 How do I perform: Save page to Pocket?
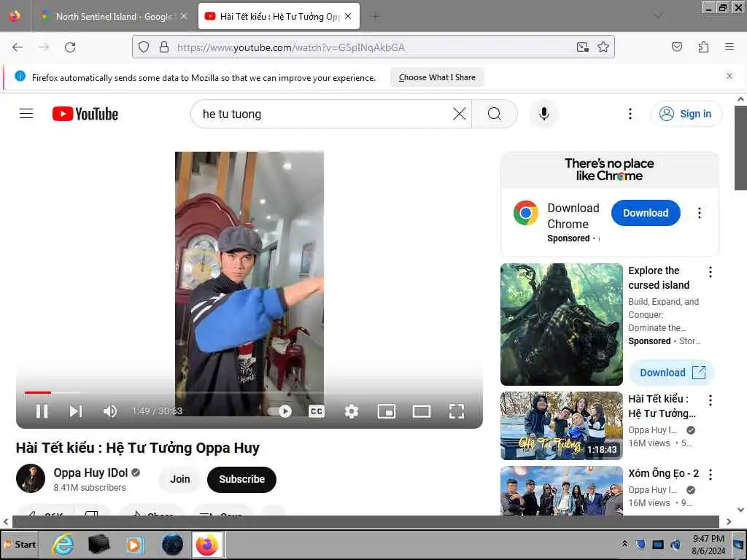pyautogui.click(x=677, y=47)
